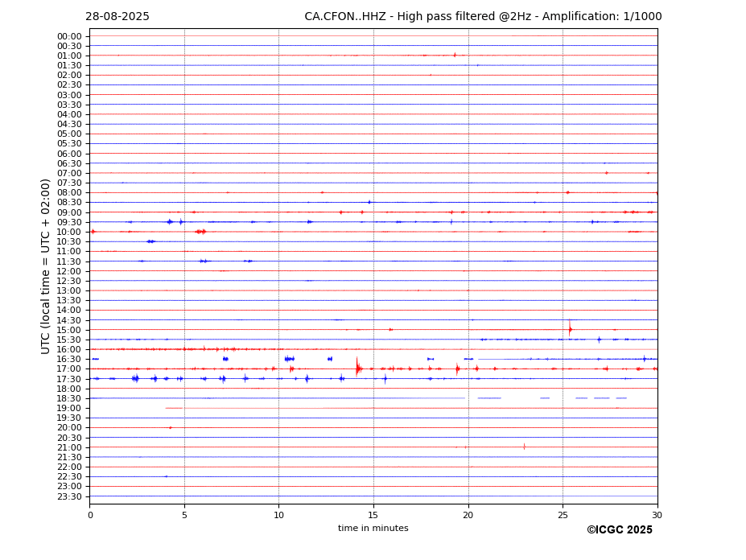Click the large red spike on 17:00 trace

[x=358, y=368]
